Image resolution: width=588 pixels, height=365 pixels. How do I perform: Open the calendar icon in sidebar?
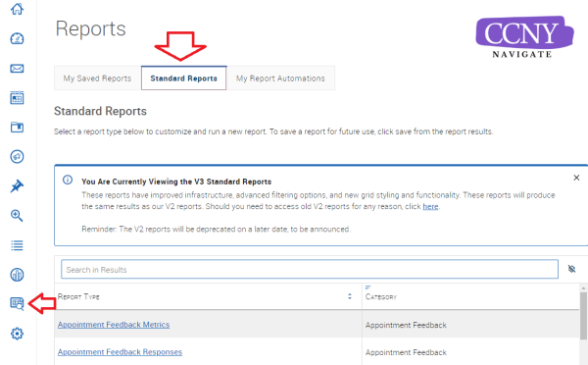click(x=17, y=98)
